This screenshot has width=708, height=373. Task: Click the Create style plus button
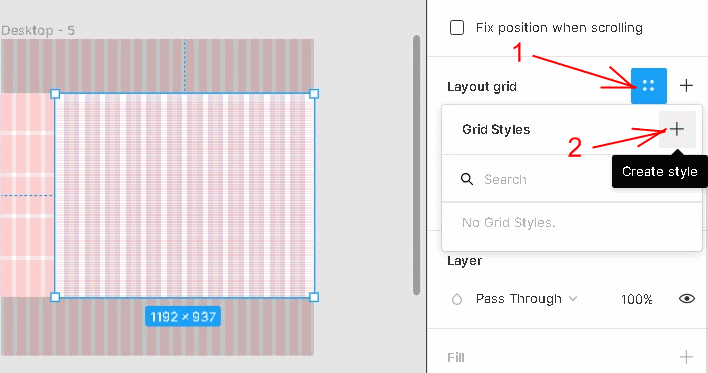click(x=677, y=129)
